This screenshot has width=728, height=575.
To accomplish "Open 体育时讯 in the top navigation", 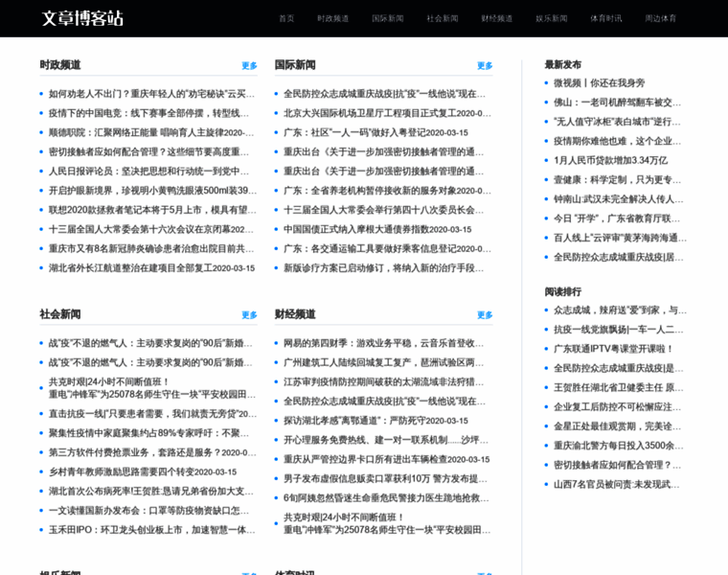I will pos(606,18).
